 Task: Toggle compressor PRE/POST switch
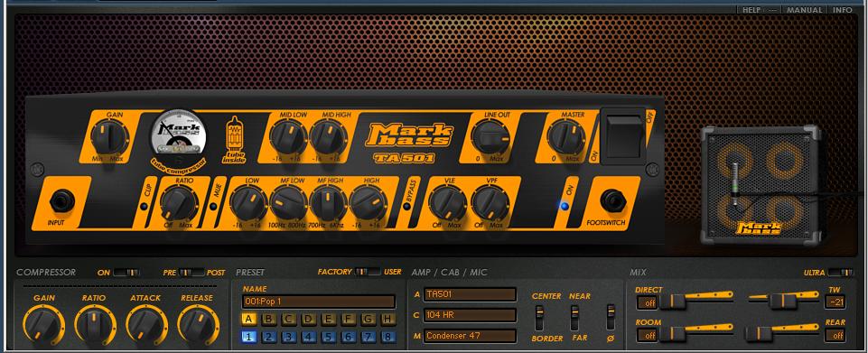191,273
